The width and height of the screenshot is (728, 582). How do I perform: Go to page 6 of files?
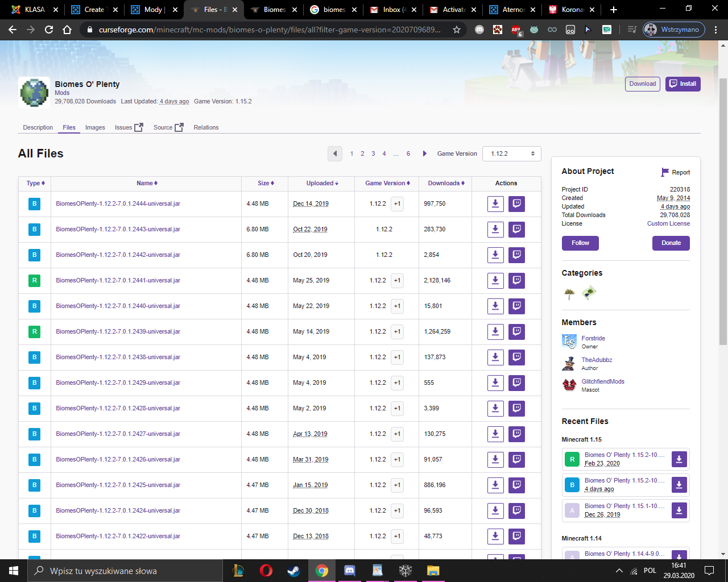408,153
